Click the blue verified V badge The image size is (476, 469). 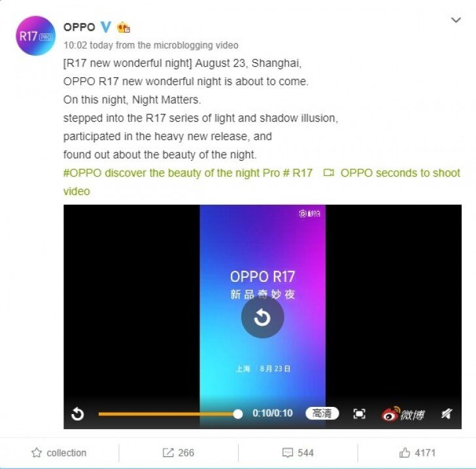click(106, 27)
